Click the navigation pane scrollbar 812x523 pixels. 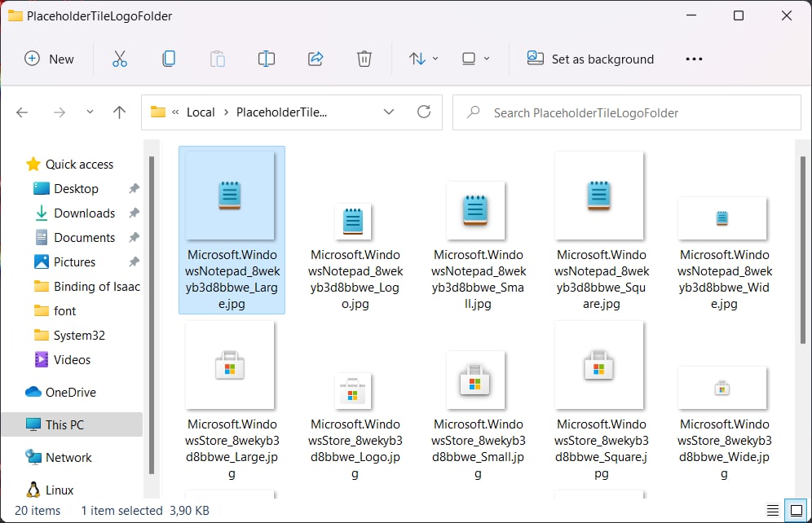pyautogui.click(x=151, y=315)
